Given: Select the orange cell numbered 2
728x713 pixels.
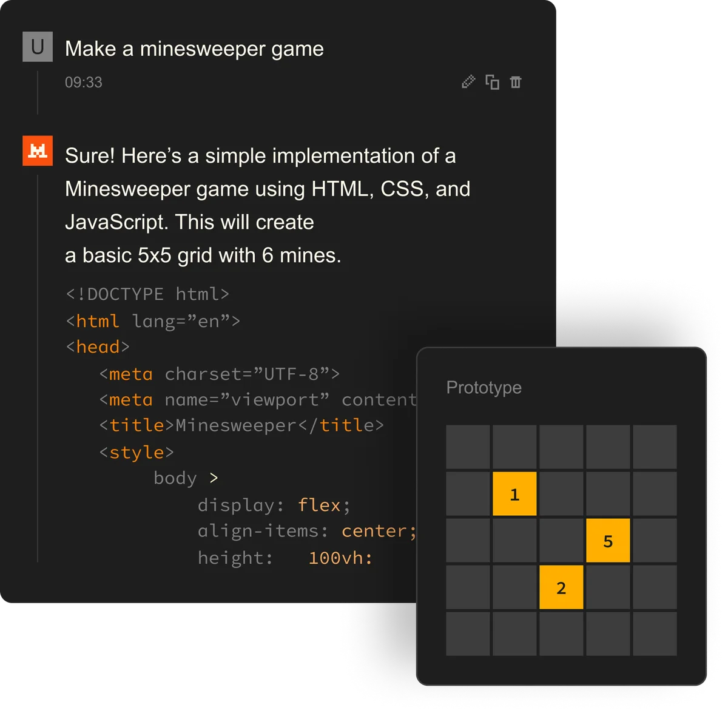Looking at the screenshot, I should click(561, 587).
